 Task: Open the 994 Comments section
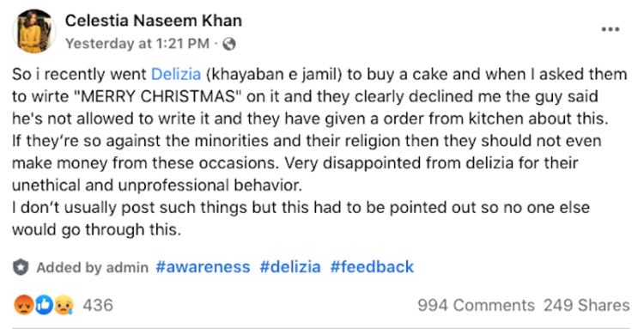[476, 305]
